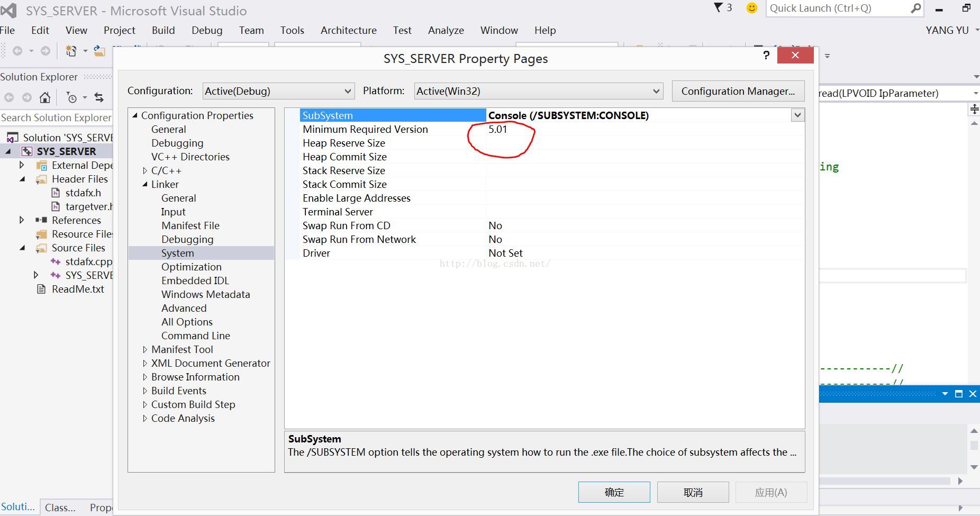Image resolution: width=980 pixels, height=516 pixels.
Task: Click the Minimum Required Version value 5.01
Action: point(498,129)
